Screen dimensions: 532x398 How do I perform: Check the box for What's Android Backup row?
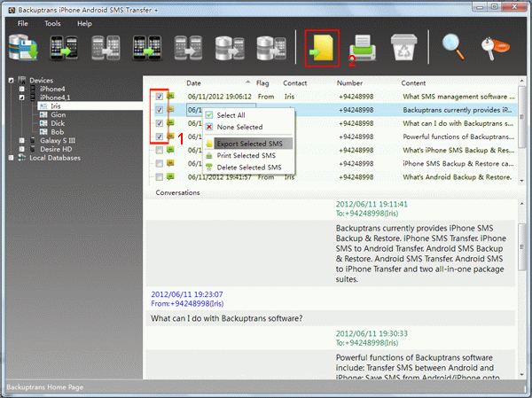coord(159,176)
